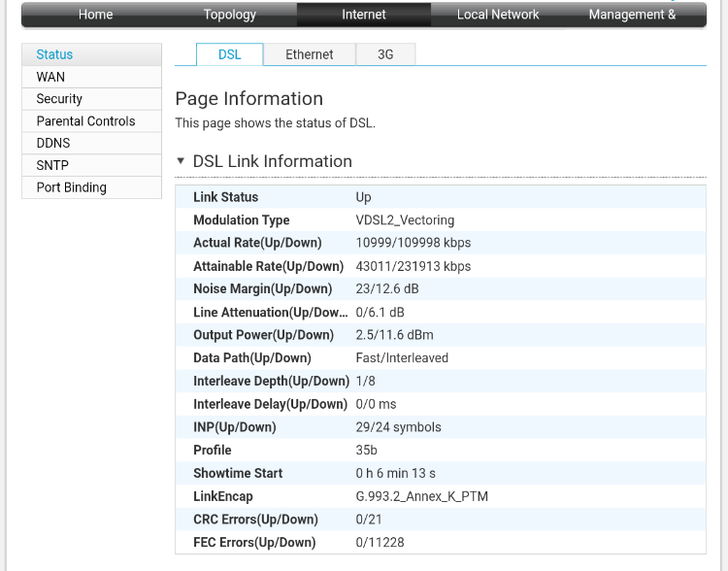This screenshot has height=571, width=728.
Task: Collapse the DSL Link Information section
Action: (x=181, y=161)
